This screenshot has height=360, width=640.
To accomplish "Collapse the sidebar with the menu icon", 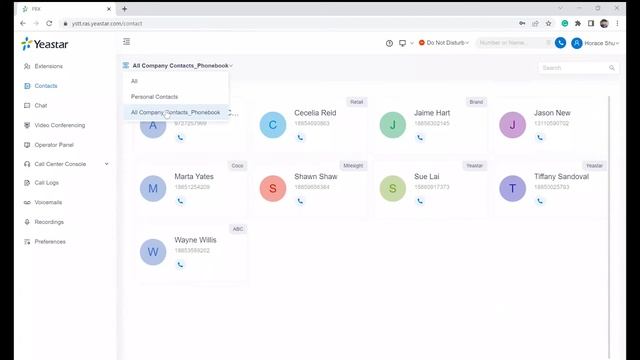I will point(127,42).
